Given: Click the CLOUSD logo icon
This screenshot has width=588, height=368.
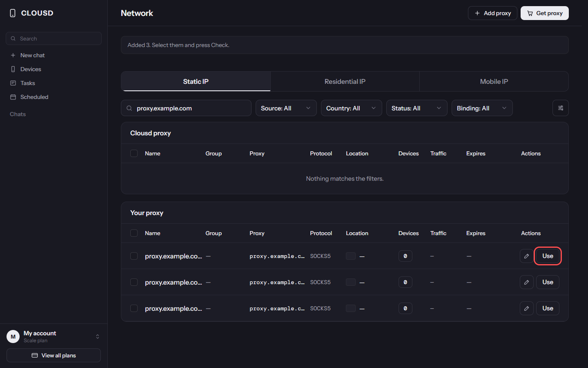Looking at the screenshot, I should 13,13.
